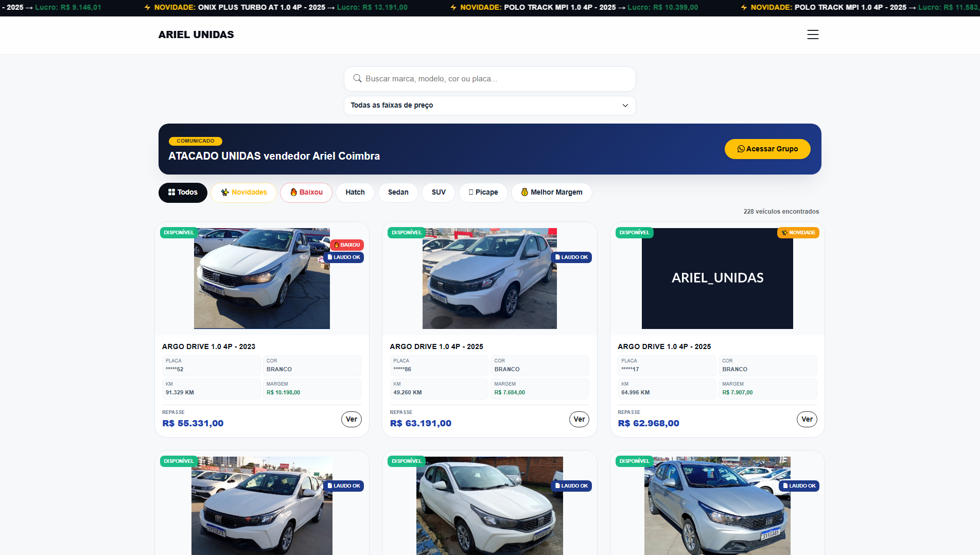Filter by SUV category

(439, 193)
